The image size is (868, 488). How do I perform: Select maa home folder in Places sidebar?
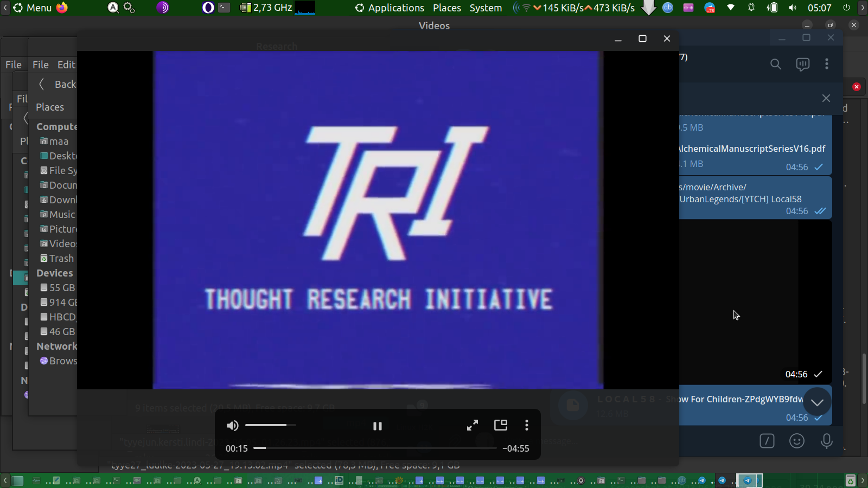point(58,142)
